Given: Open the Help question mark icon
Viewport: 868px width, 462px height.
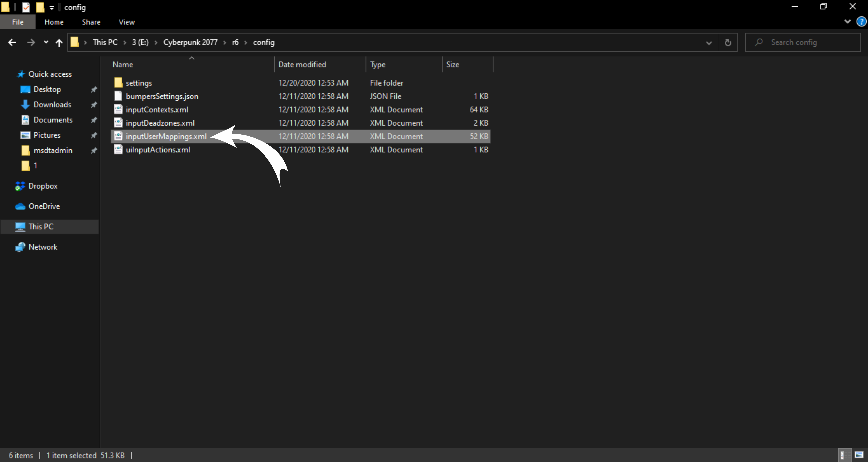Looking at the screenshot, I should [861, 22].
